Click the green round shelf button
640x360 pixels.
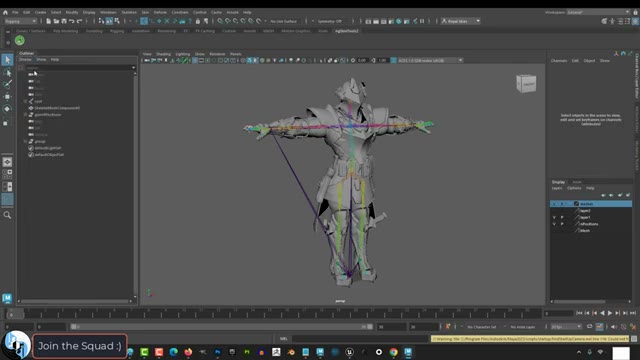pyautogui.click(x=20, y=40)
